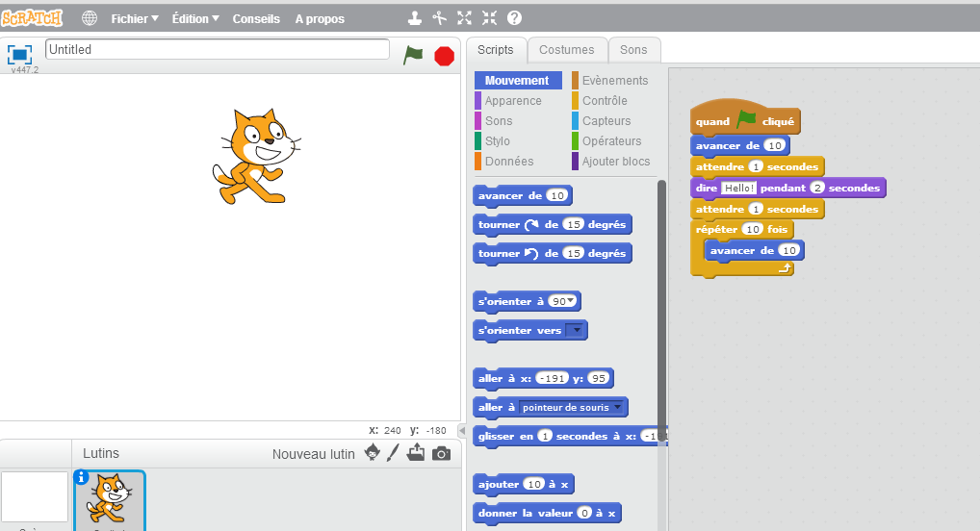Select the Apparence block category

point(512,101)
